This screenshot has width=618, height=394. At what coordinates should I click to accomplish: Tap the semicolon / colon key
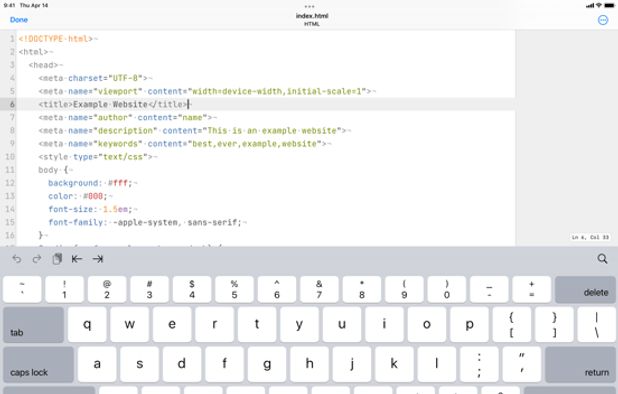(479, 364)
